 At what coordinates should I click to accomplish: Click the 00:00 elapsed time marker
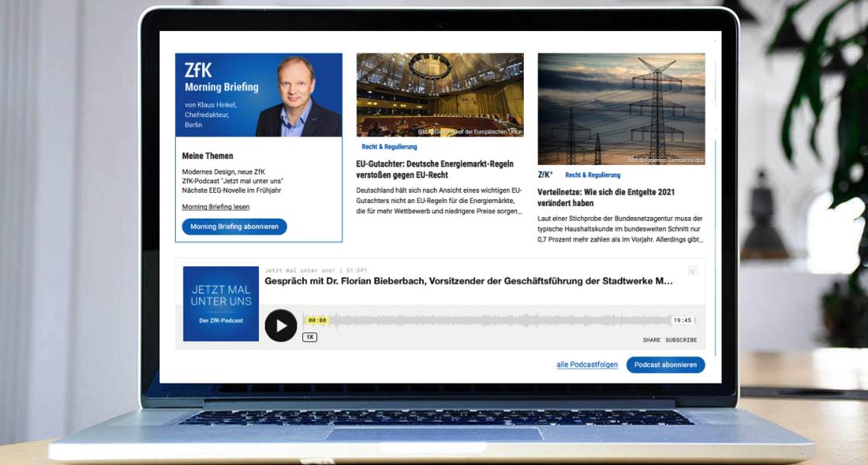click(317, 320)
